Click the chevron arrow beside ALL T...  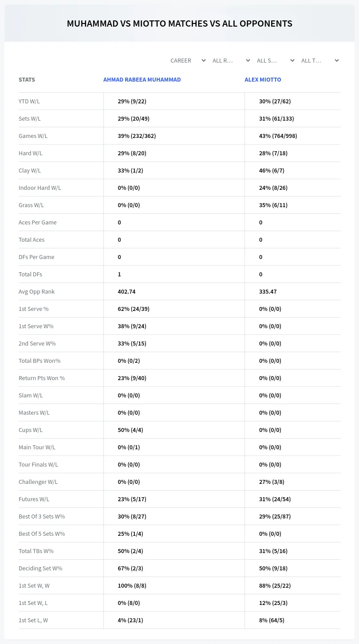336,60
